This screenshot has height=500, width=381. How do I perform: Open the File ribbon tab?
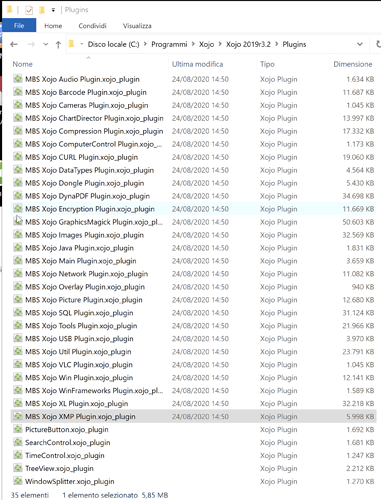point(19,26)
